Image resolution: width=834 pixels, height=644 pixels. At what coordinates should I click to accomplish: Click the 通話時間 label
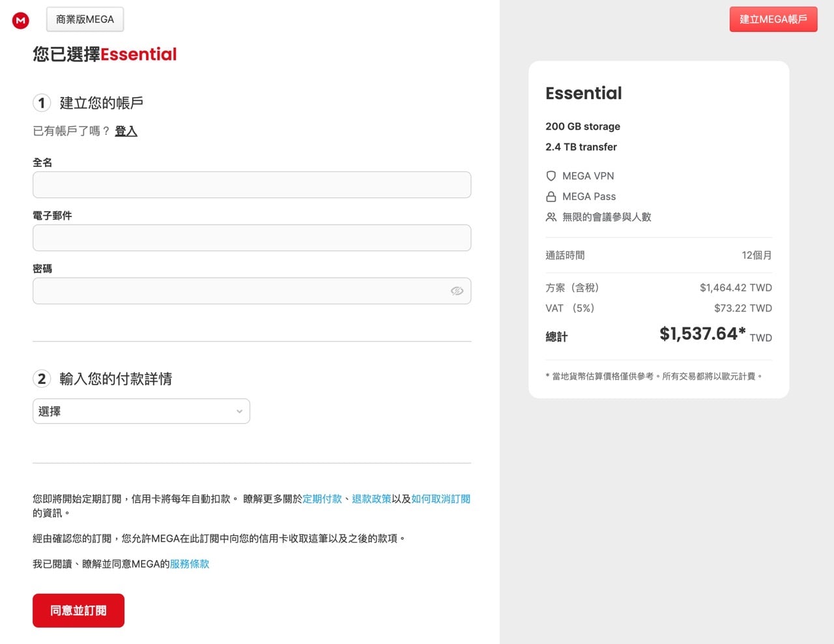[565, 256]
